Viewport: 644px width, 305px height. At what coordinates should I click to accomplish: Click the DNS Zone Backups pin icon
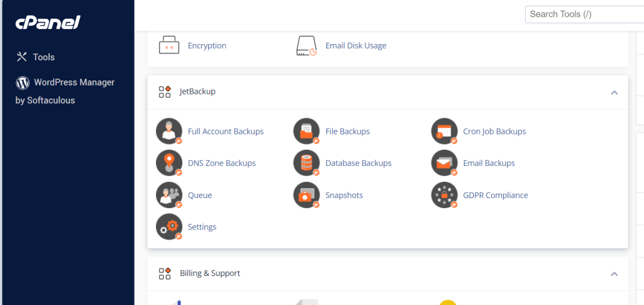click(169, 163)
